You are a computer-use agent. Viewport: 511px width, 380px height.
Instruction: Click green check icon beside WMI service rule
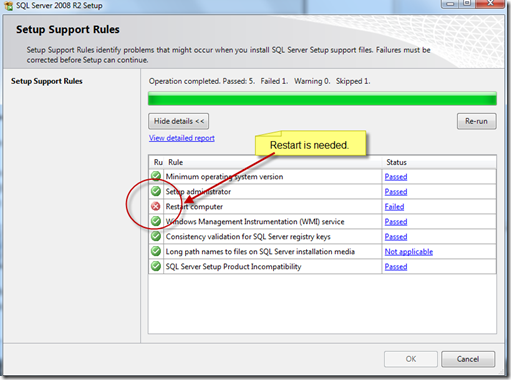tap(156, 221)
